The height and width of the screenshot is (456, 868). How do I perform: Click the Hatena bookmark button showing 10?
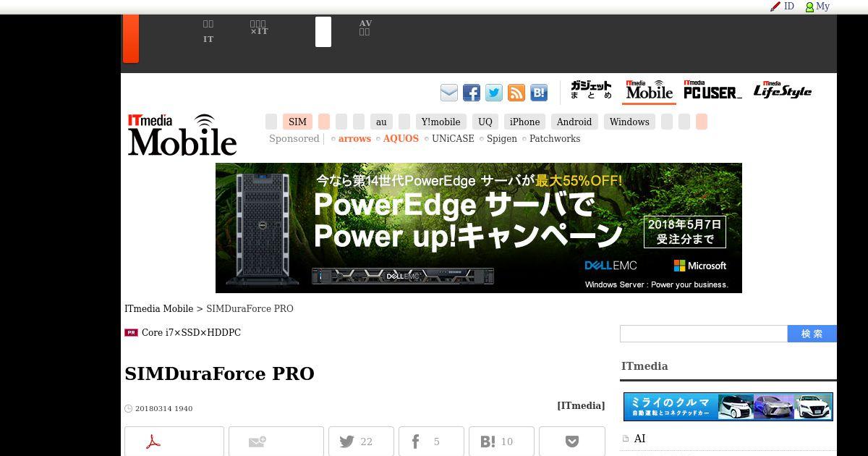point(501,442)
